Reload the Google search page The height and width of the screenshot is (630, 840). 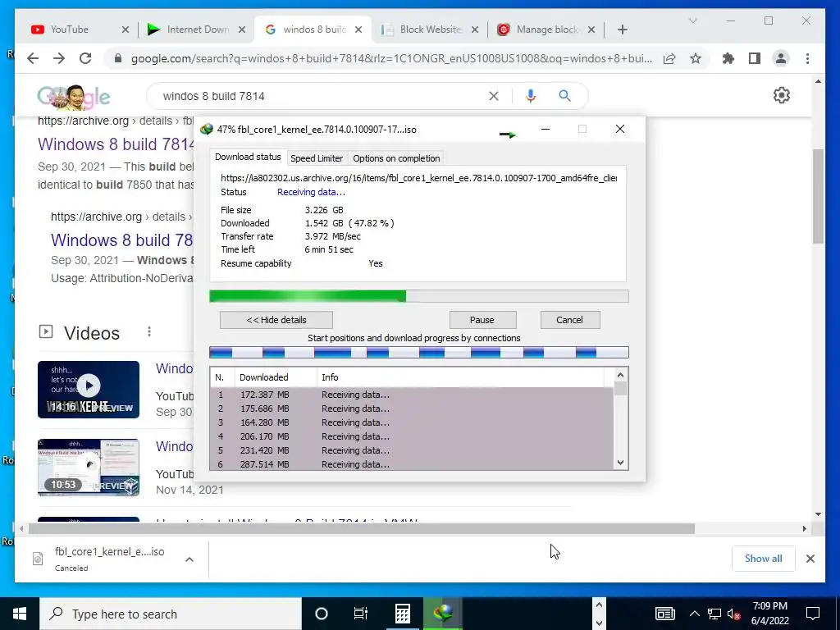[x=85, y=58]
